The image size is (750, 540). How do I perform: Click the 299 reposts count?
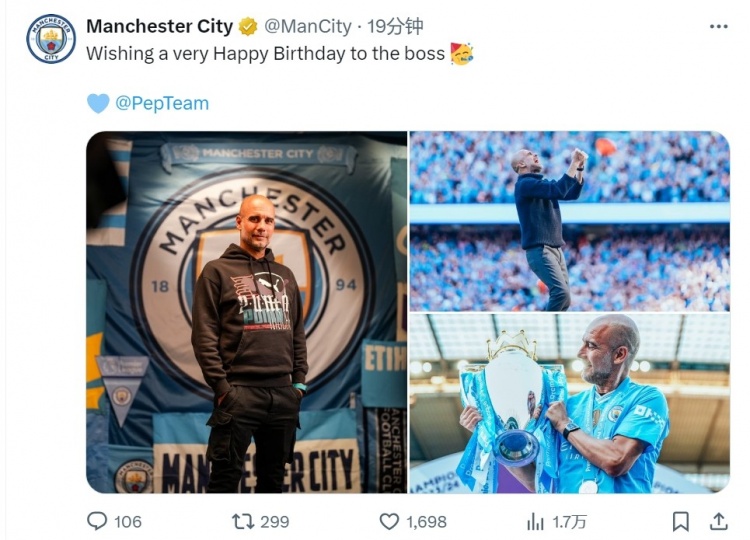[274, 521]
